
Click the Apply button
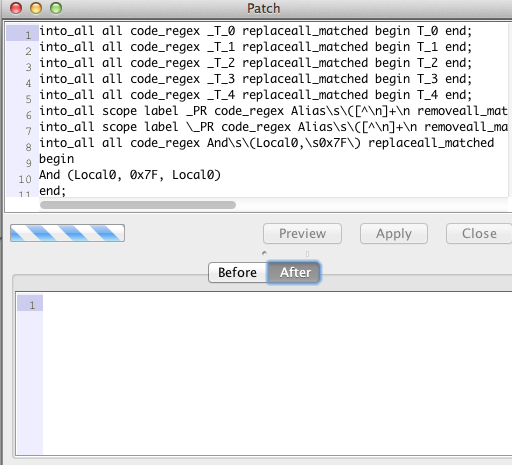pos(394,234)
